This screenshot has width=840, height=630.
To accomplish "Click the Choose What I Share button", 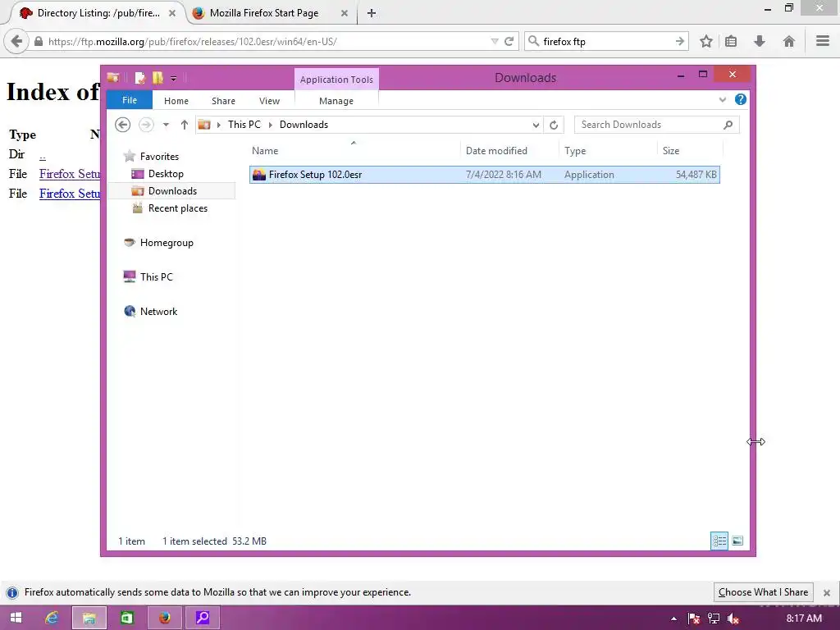I will [763, 592].
